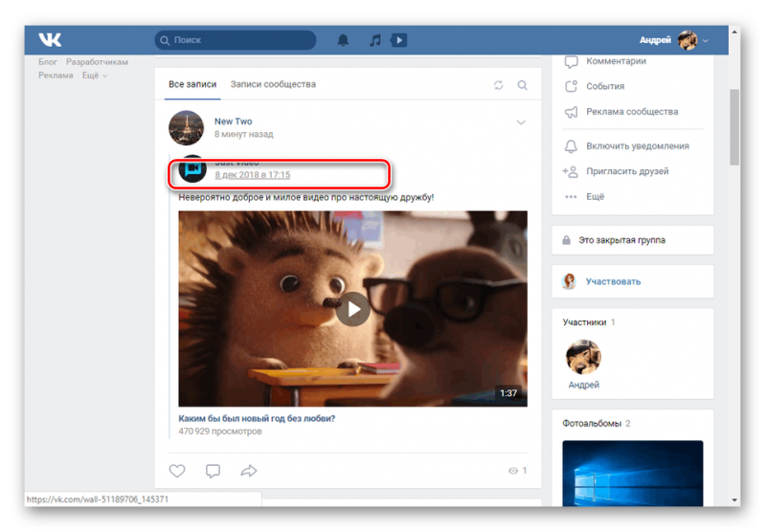The height and width of the screenshot is (532, 766).
Task: Expand the Ещё footer dropdown
Action: click(x=94, y=76)
